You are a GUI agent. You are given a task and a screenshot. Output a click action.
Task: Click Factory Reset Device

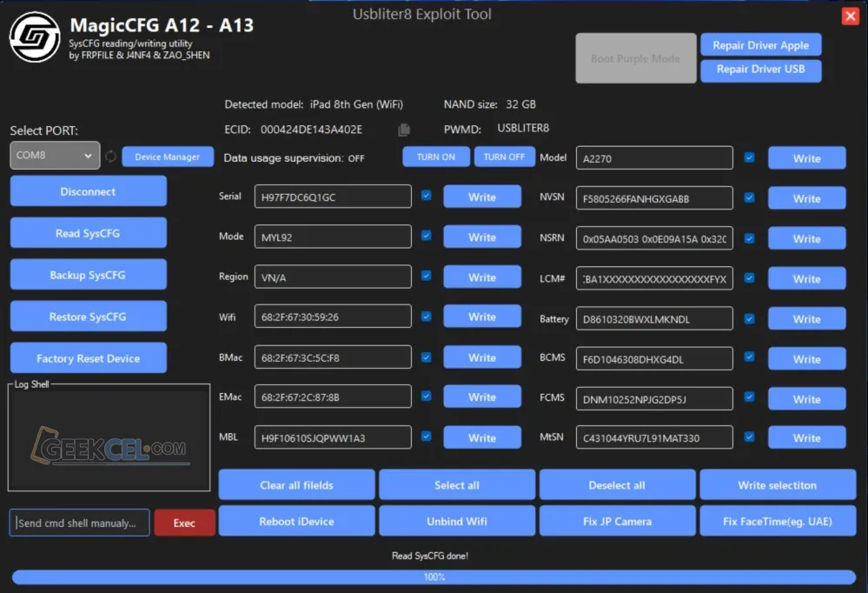[88, 358]
